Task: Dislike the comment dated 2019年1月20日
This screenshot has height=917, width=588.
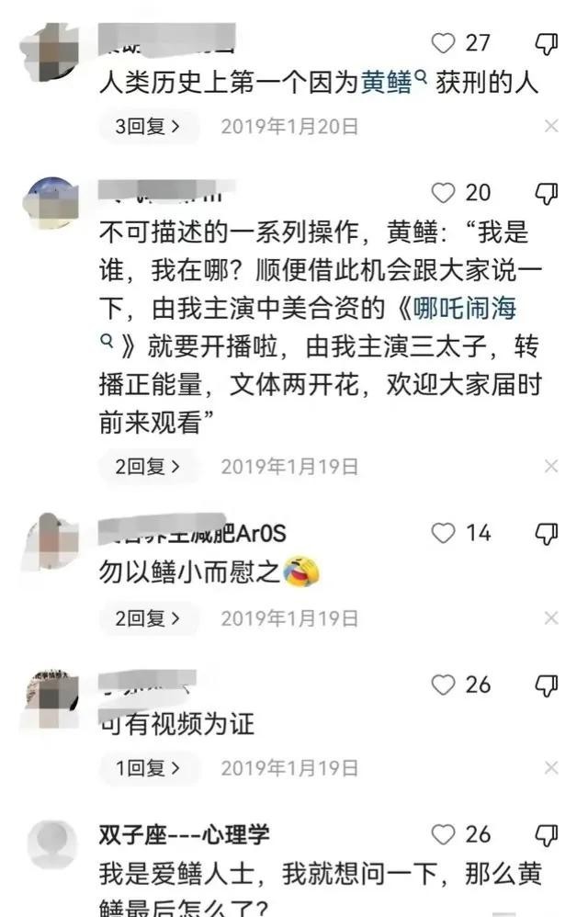Action: [547, 44]
